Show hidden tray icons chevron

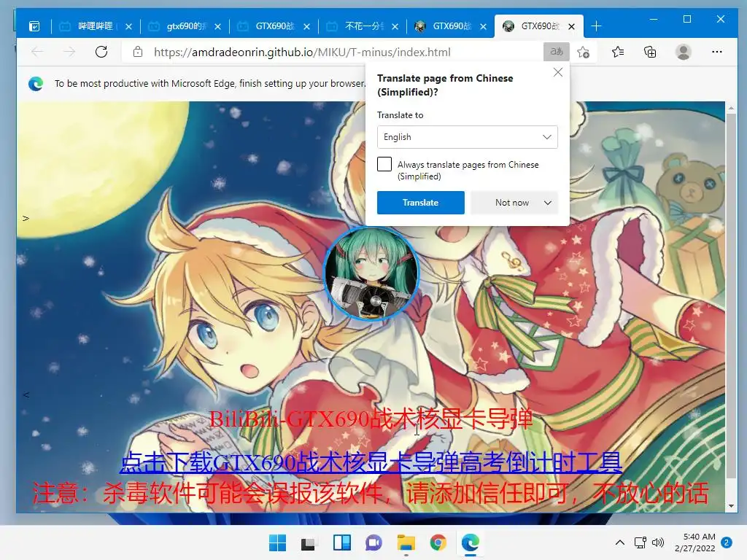point(620,542)
